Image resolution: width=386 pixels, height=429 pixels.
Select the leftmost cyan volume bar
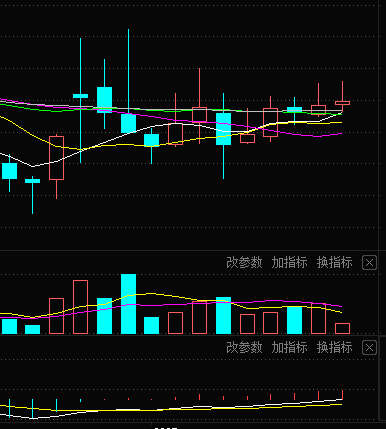click(x=9, y=326)
